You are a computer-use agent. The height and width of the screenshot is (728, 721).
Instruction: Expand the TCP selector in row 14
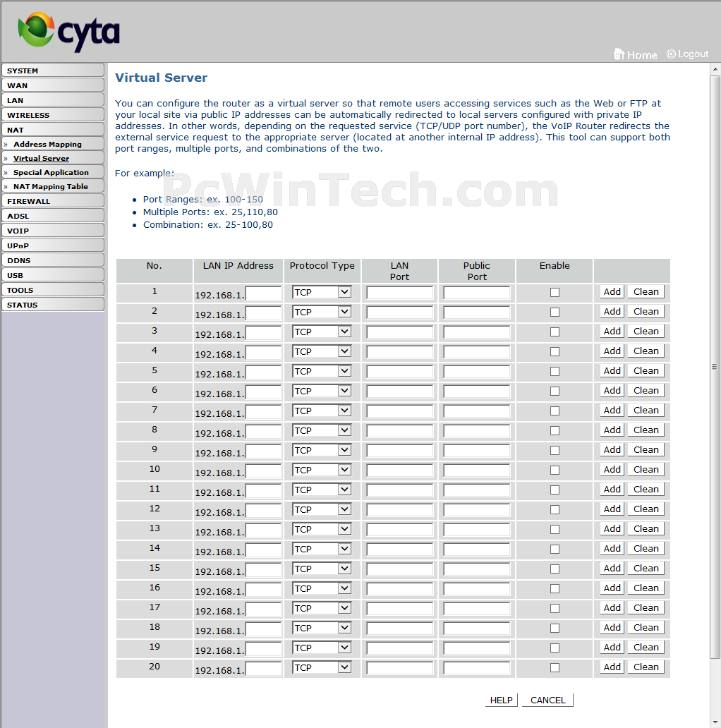coord(322,549)
